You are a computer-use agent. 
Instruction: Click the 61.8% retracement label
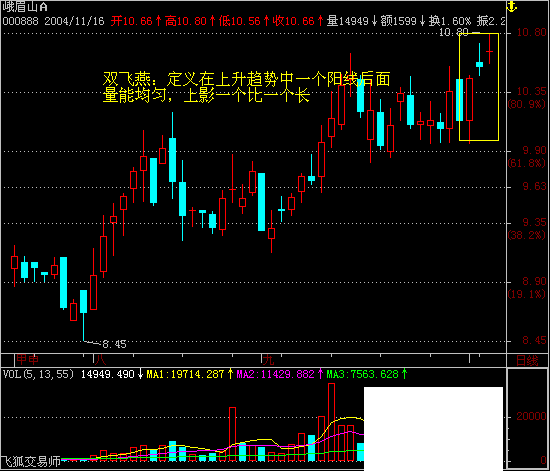[x=527, y=163]
